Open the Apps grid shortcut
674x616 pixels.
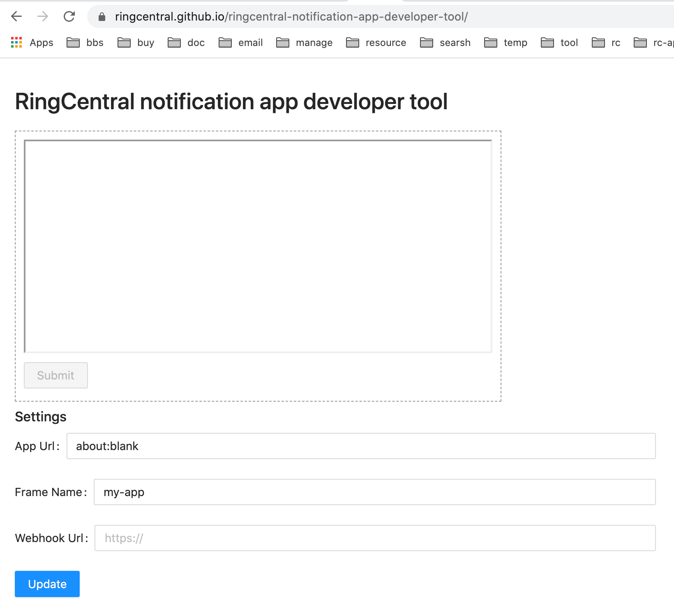[x=32, y=43]
